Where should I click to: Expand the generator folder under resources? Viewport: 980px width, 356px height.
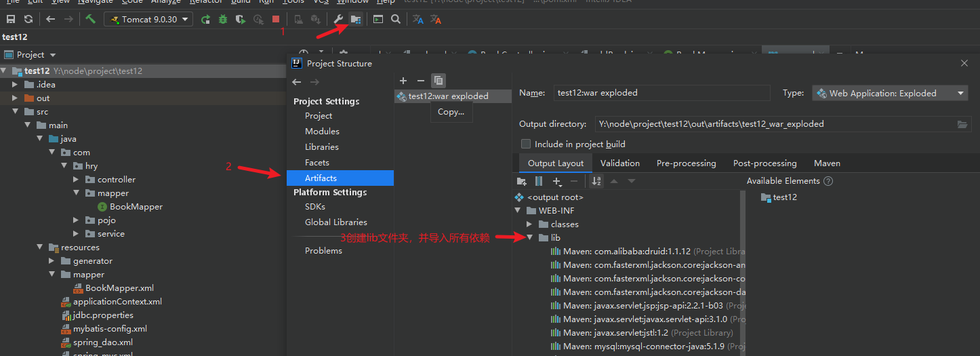pyautogui.click(x=52, y=261)
